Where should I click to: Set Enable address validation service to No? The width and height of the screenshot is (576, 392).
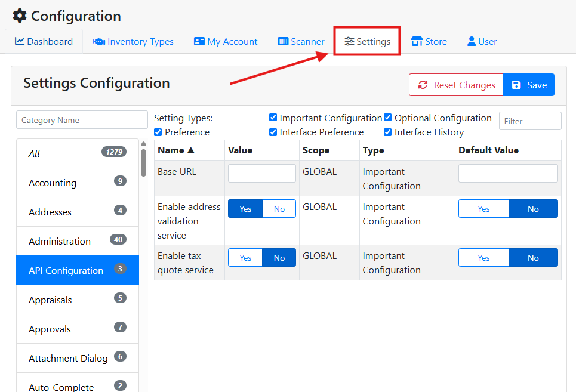tap(279, 209)
